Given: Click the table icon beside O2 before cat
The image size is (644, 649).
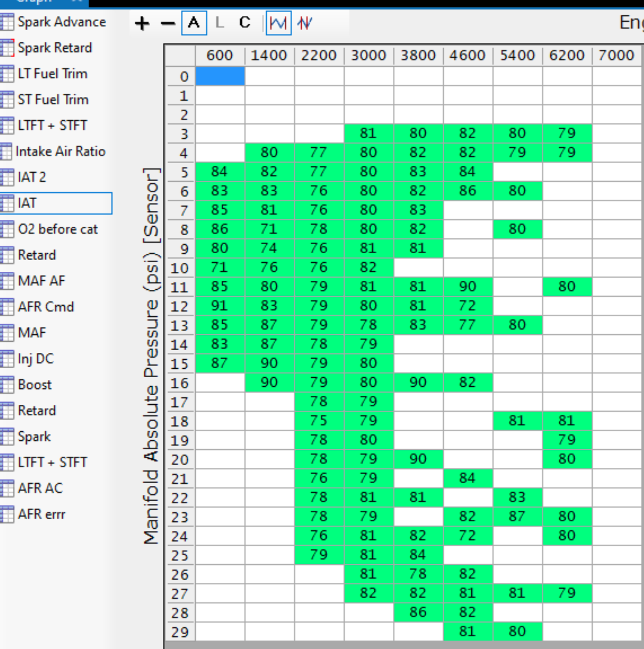Looking at the screenshot, I should click(7, 229).
